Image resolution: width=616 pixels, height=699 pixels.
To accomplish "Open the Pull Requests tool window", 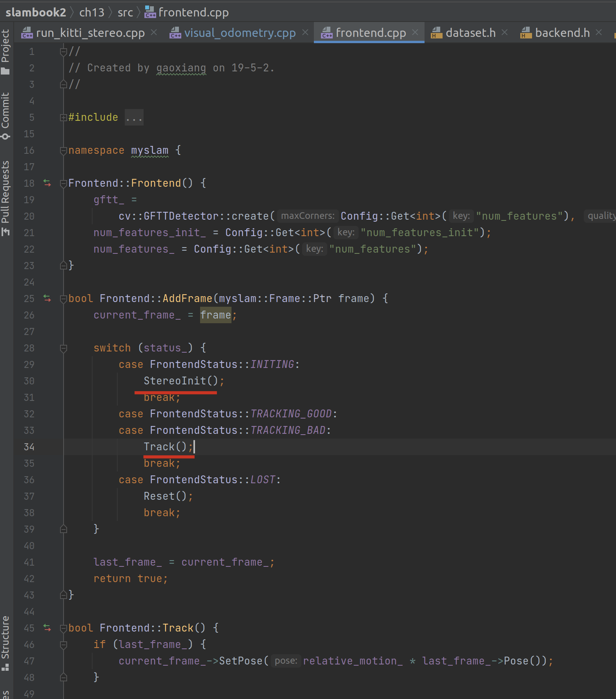I will tap(5, 198).
